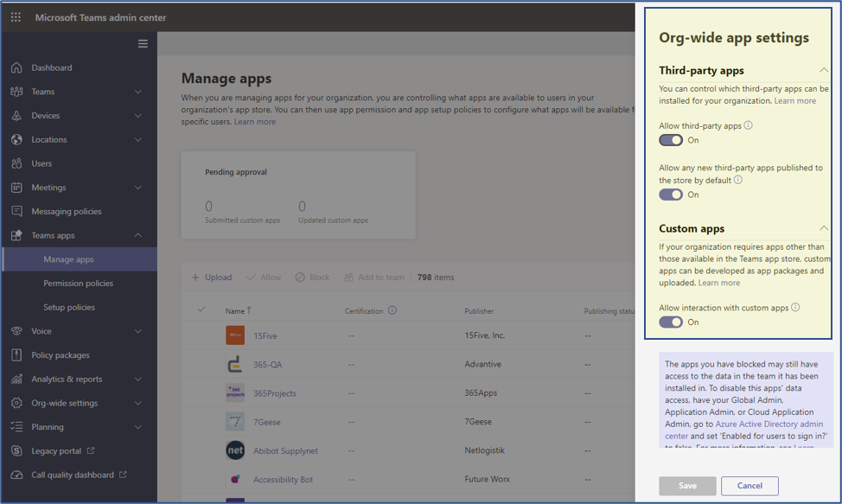Screen dimensions: 842x504
Task: Click the Upload app icon in the toolbar
Action: click(x=195, y=277)
